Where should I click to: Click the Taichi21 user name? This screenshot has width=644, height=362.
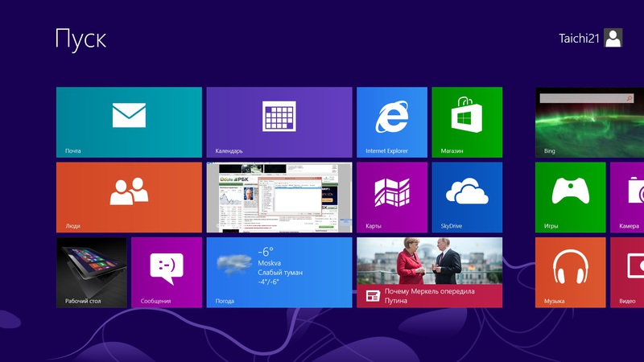click(579, 38)
